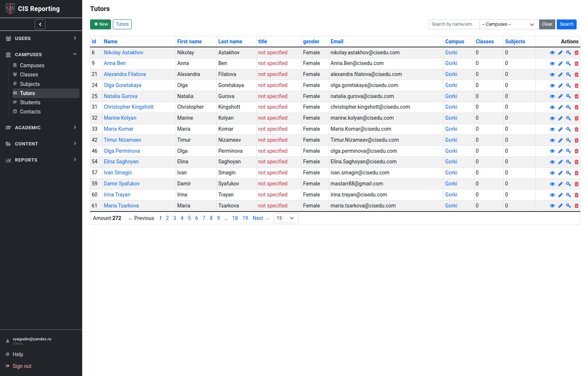Expand the USERS sidebar section
The height and width of the screenshot is (376, 588).
41,38
